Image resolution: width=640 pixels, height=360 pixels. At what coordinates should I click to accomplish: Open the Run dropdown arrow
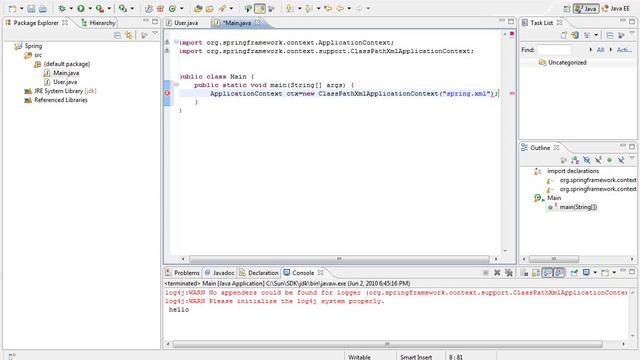click(90, 9)
